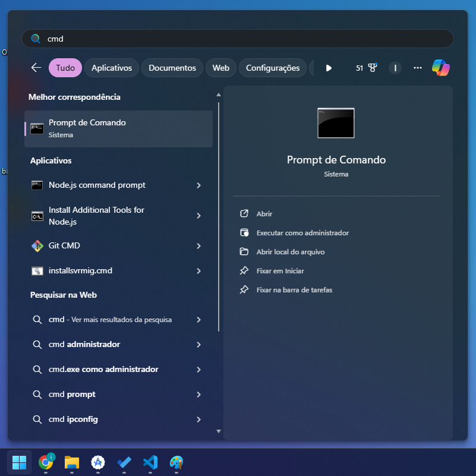Select the Documentos filter tab
Image resolution: width=476 pixels, height=476 pixels.
[172, 68]
